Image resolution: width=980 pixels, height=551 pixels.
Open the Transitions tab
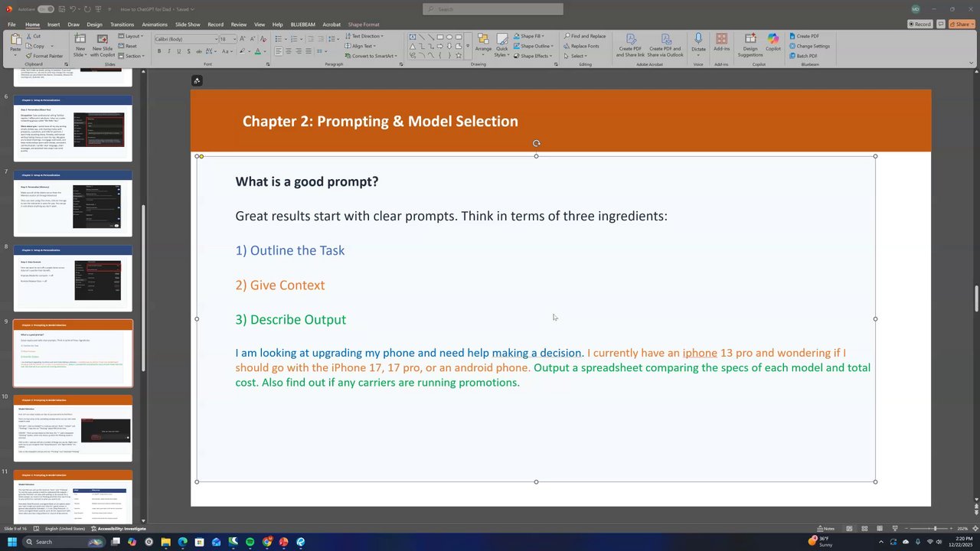pos(122,24)
